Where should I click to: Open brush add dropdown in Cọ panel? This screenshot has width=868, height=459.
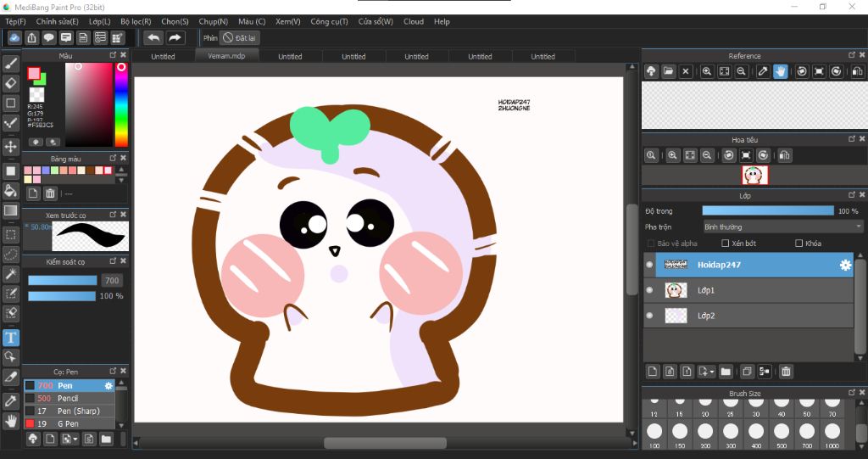75,439
